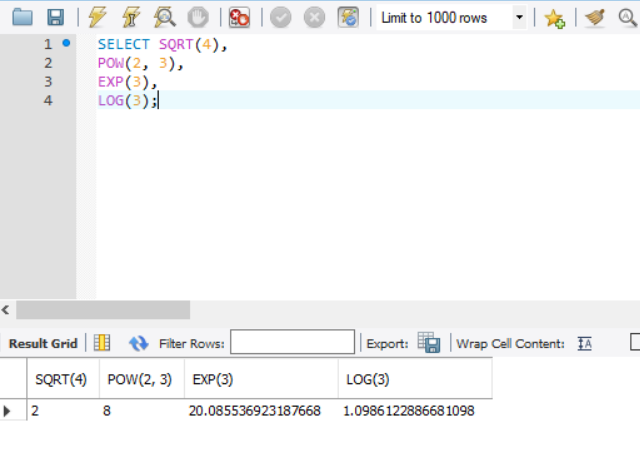Refresh results with the blue arrows icon
640x465 pixels.
tap(138, 343)
